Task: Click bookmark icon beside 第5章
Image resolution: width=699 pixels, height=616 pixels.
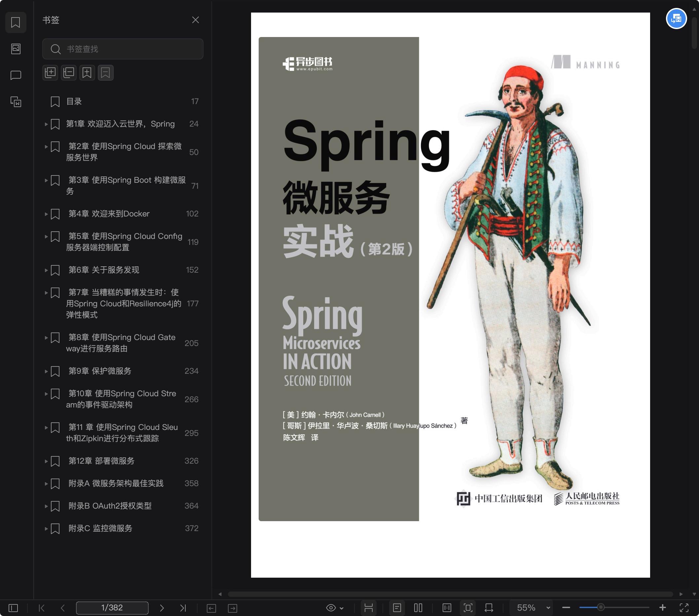Action: pos(55,237)
